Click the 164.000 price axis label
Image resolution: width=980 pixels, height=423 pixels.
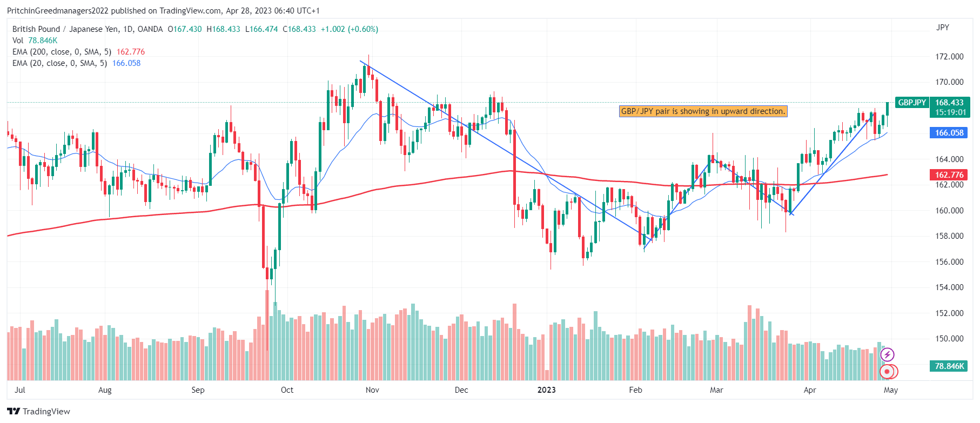[x=949, y=159]
